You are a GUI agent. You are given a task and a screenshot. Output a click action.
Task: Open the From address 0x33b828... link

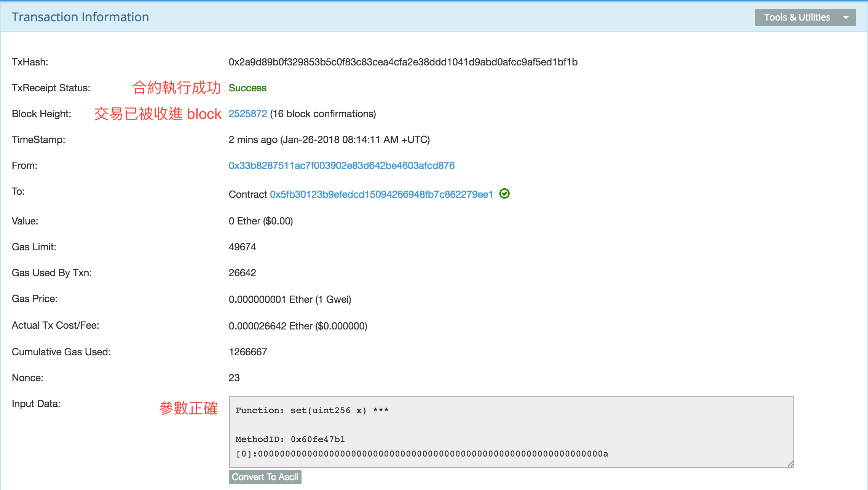(x=341, y=165)
